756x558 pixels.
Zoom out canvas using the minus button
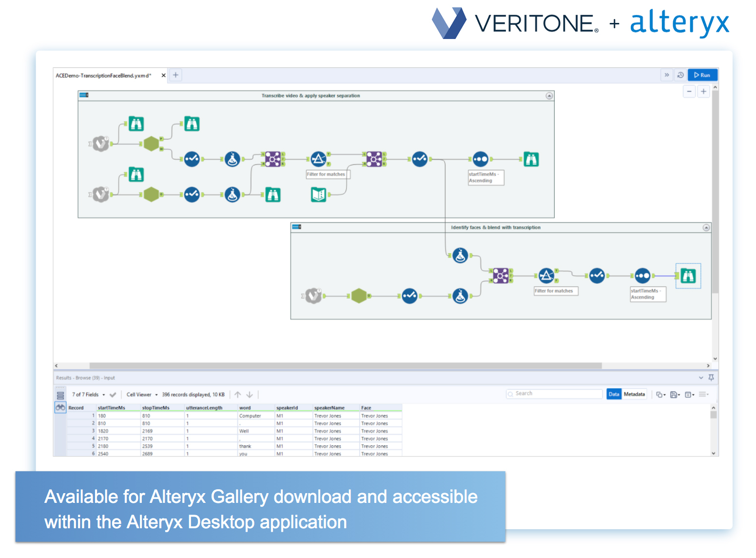coord(689,92)
